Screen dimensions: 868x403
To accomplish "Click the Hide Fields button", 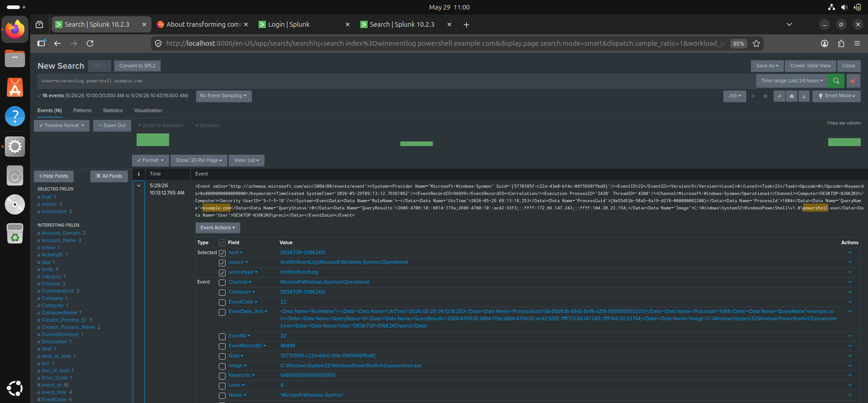I will (x=54, y=176).
